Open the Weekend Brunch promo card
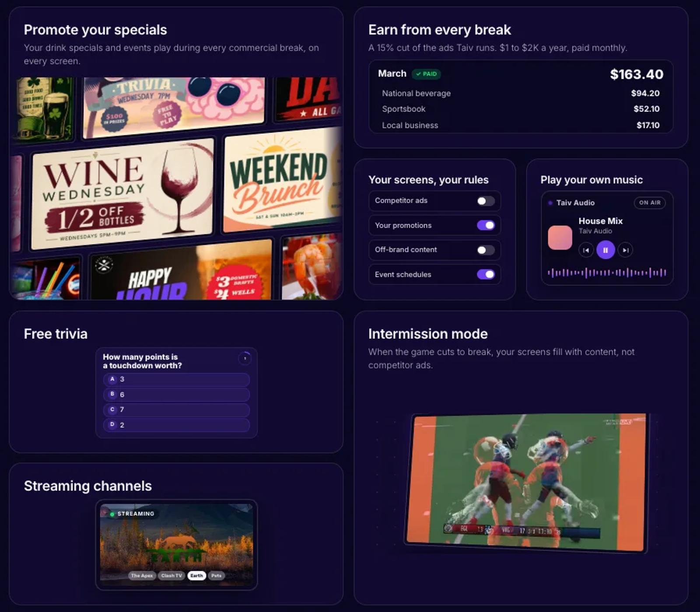The height and width of the screenshot is (612, 700). pos(282,181)
